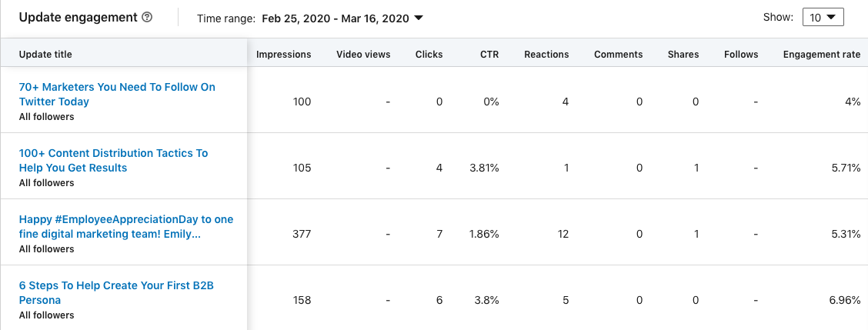Click the Comments column header
The height and width of the screenshot is (330, 868).
click(x=618, y=55)
